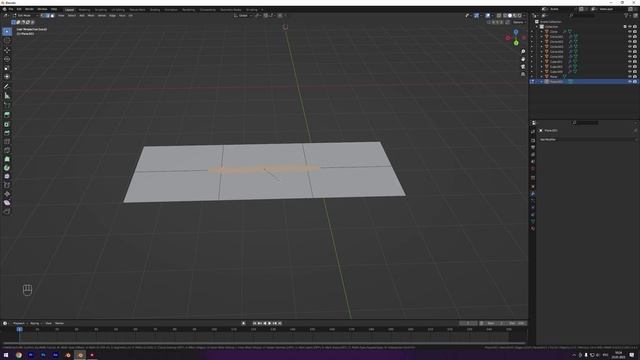Open the outliner filter dropdown

click(x=628, y=16)
